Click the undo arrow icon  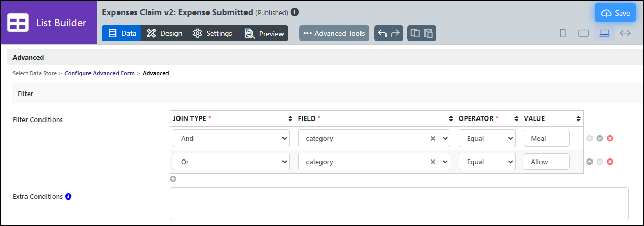point(382,33)
